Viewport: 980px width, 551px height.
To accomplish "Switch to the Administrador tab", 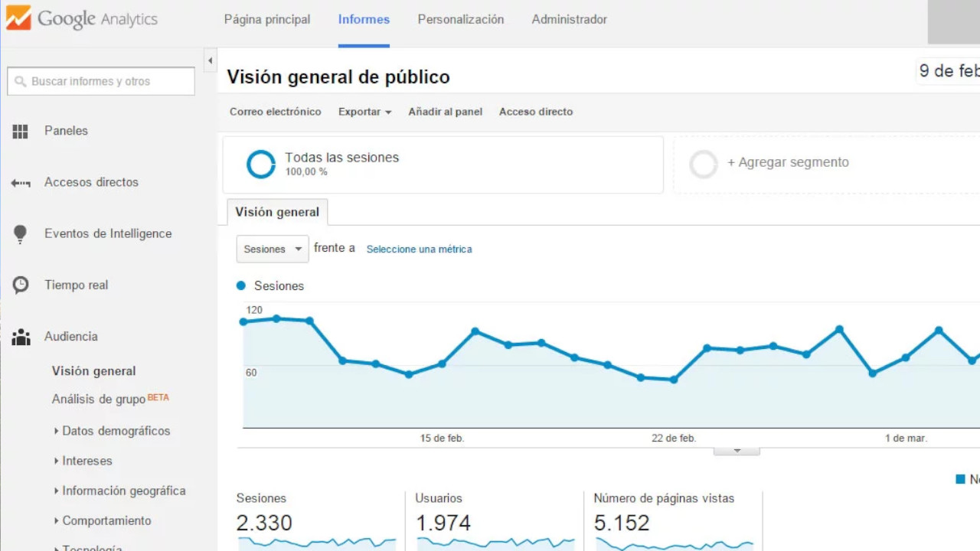I will (x=569, y=19).
